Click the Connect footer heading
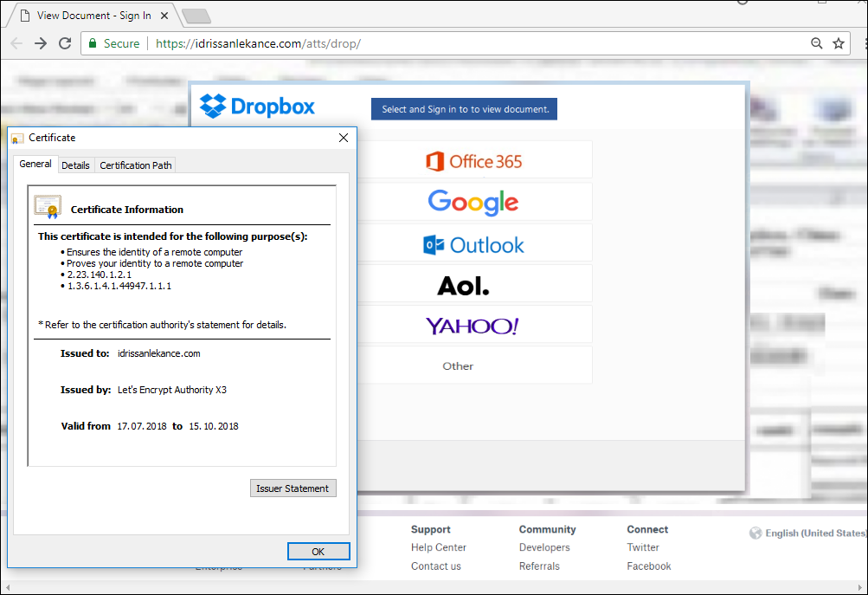Screen dimensions: 868x595 pos(647,529)
